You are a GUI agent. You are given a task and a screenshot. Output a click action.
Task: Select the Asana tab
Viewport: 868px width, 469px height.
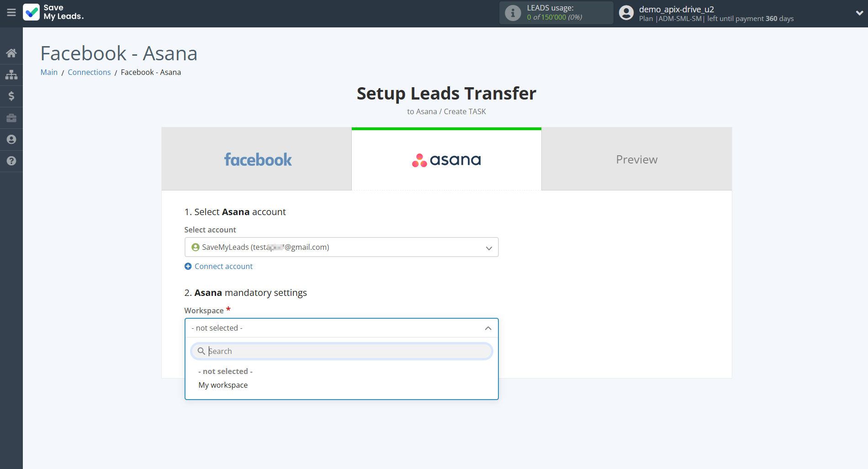point(446,159)
